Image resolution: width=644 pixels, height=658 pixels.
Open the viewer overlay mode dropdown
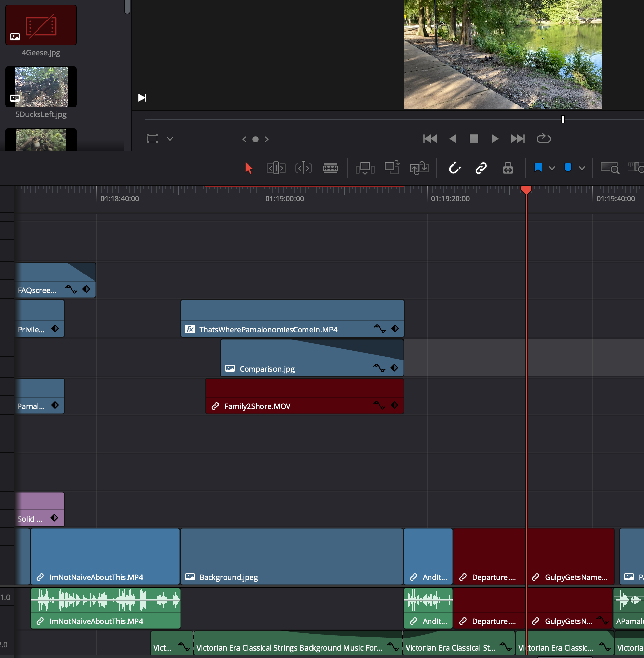[170, 139]
